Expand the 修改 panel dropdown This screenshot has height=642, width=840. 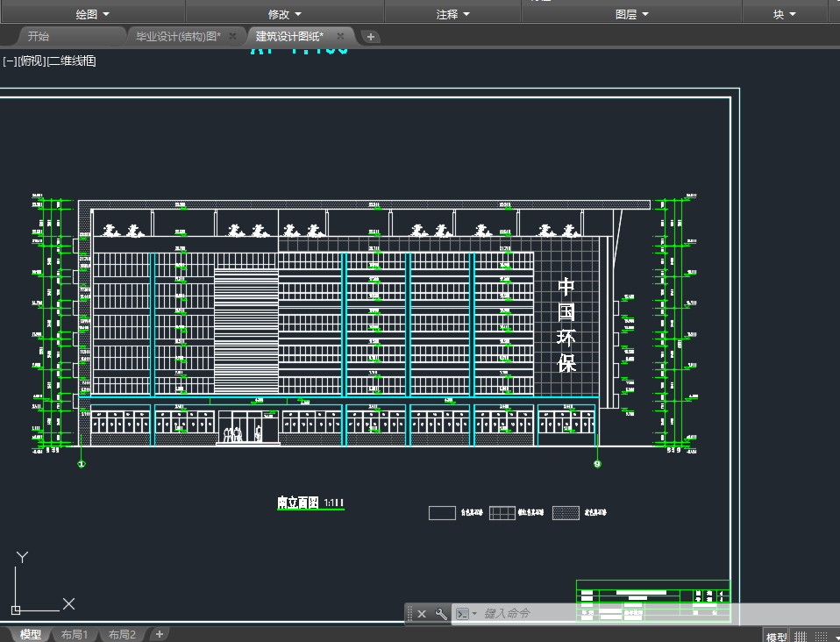click(x=284, y=14)
